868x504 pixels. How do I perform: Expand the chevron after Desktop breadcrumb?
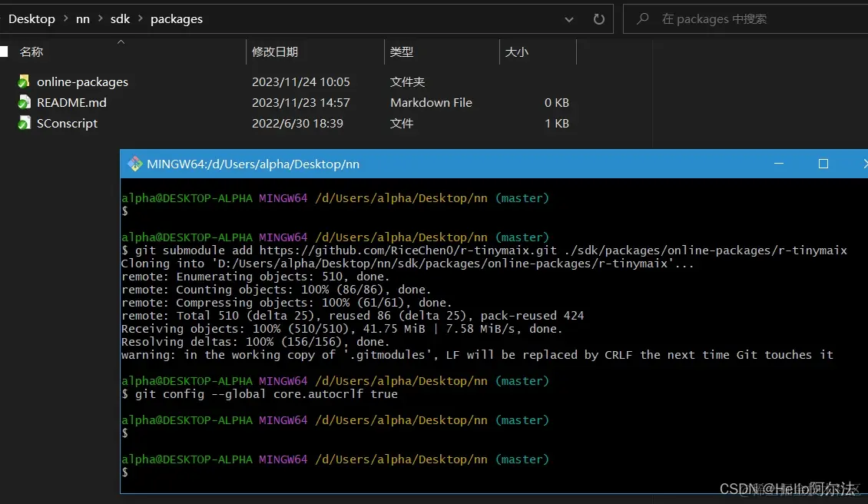[66, 19]
